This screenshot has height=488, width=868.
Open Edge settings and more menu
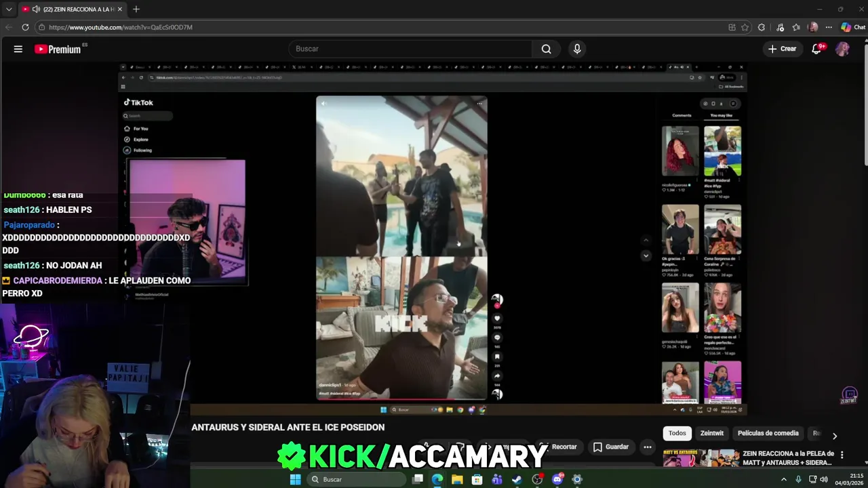tap(829, 27)
